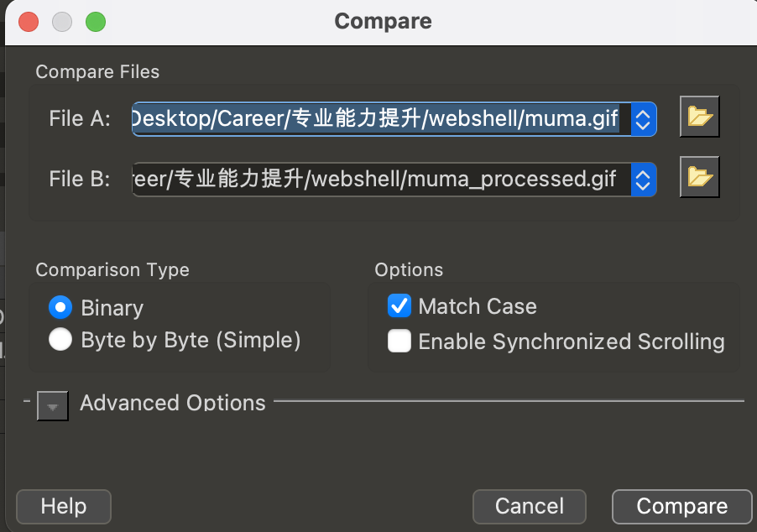
Task: Uncheck the Match Case checkbox
Action: click(399, 306)
